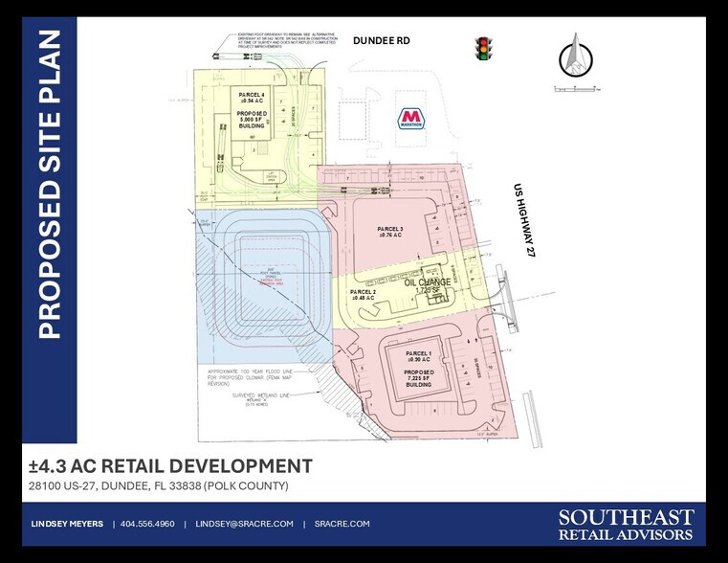Click the Dundee Rd street label
728x563 pixels.
(x=381, y=41)
